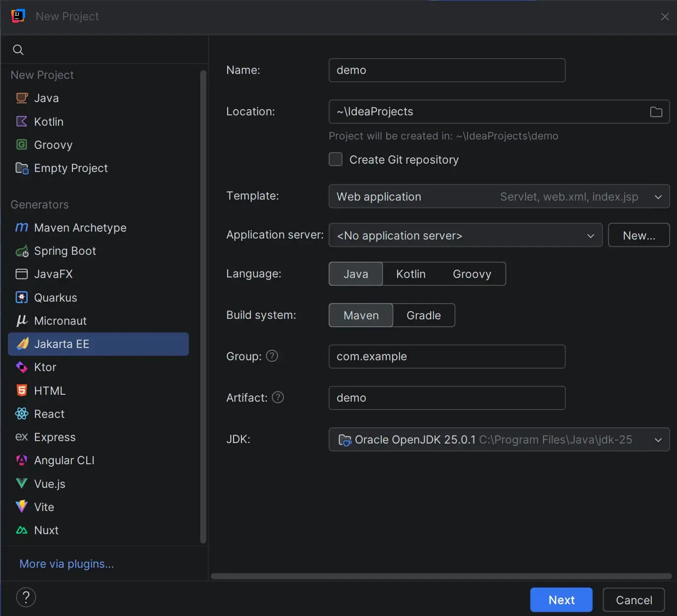Set build system to Gradle
Image resolution: width=677 pixels, height=616 pixels.
pos(423,315)
